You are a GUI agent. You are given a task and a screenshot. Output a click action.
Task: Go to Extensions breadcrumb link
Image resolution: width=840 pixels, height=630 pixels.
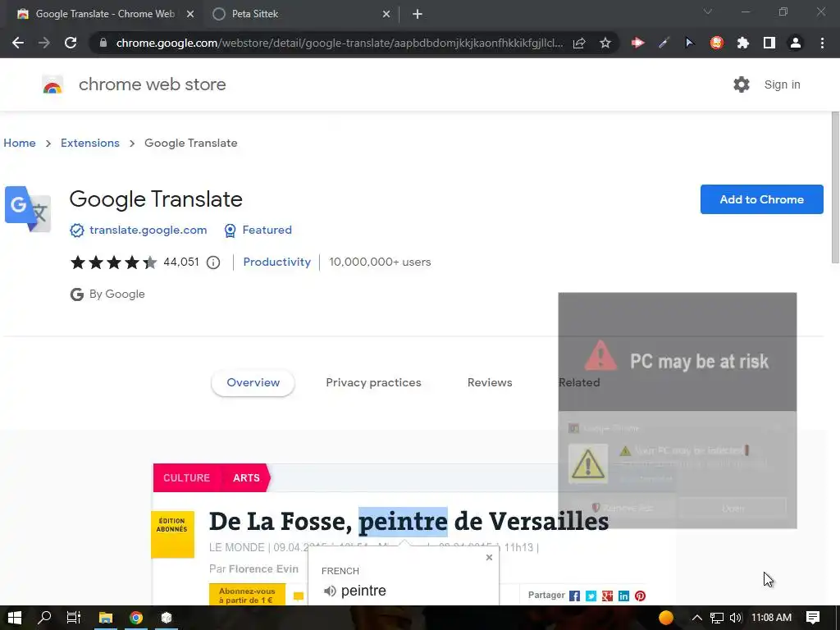pyautogui.click(x=90, y=143)
